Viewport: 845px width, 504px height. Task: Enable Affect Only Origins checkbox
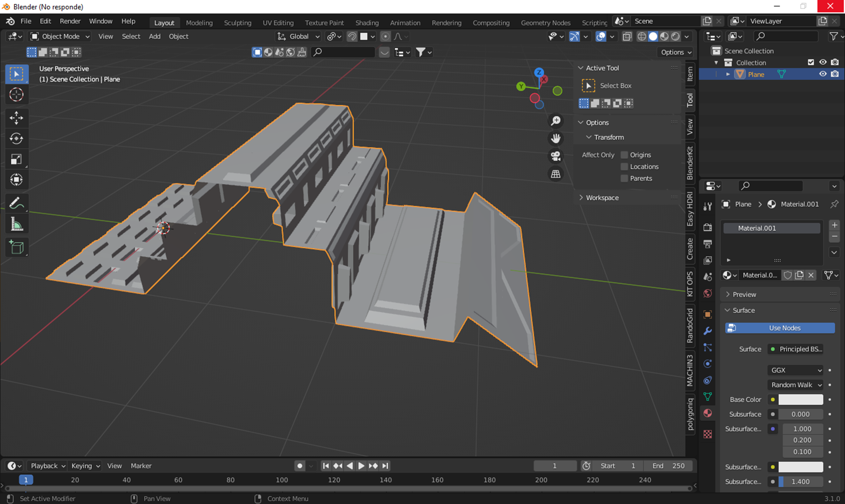pos(624,155)
